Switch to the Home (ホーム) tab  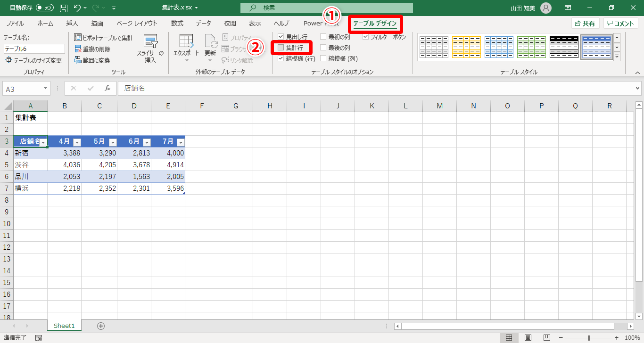pyautogui.click(x=45, y=23)
